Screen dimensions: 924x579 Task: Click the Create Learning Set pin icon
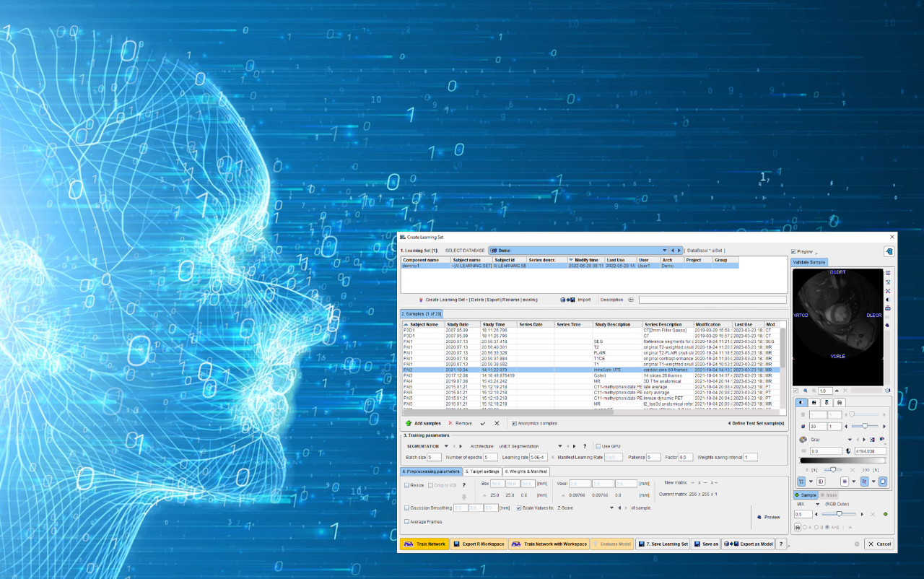tap(421, 300)
